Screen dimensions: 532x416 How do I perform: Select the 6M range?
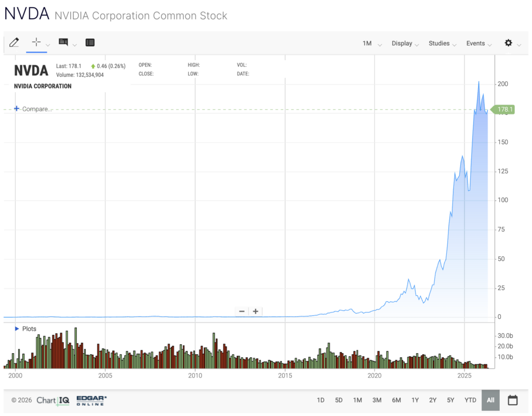pos(396,400)
